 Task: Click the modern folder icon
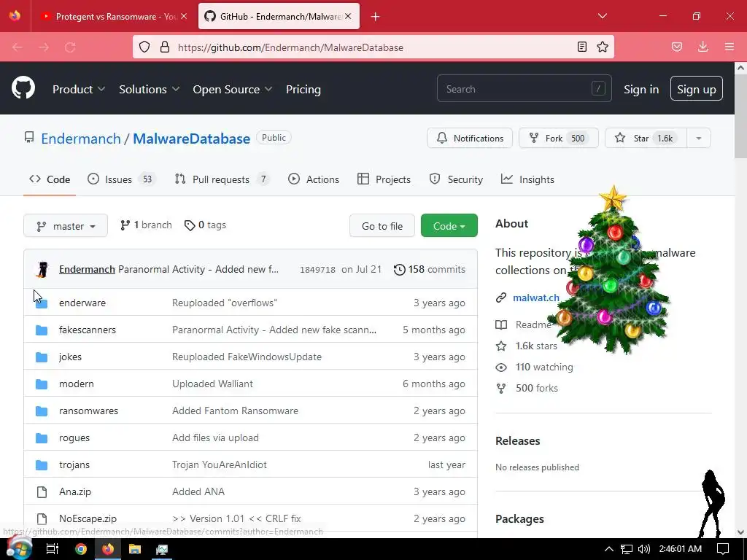(42, 384)
